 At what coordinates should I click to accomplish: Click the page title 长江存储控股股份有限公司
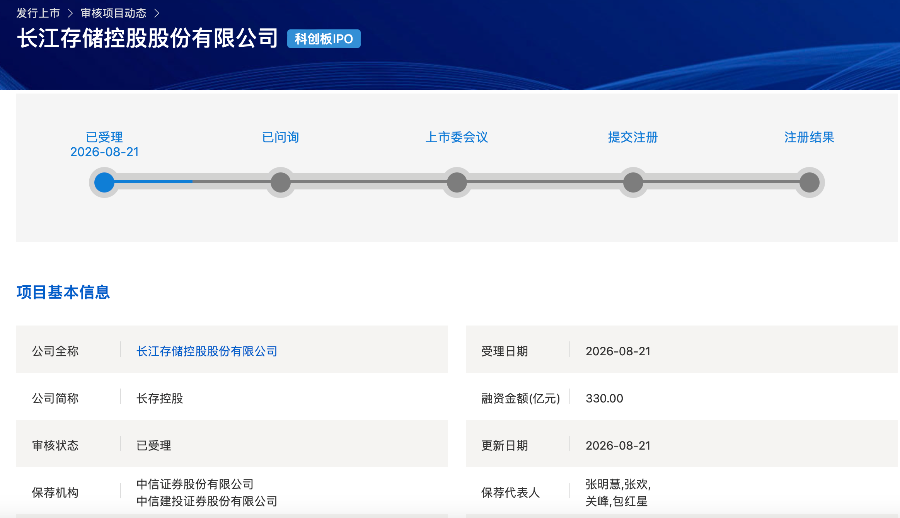coord(148,38)
